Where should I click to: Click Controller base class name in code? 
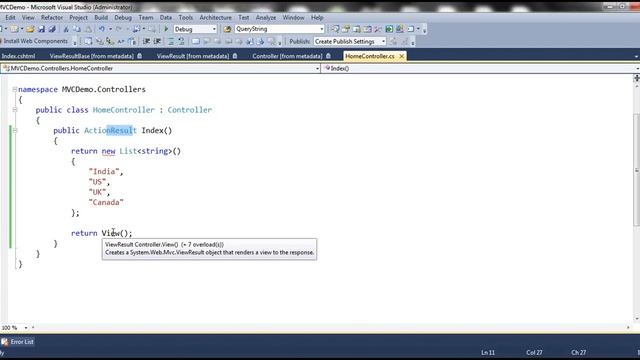point(190,110)
